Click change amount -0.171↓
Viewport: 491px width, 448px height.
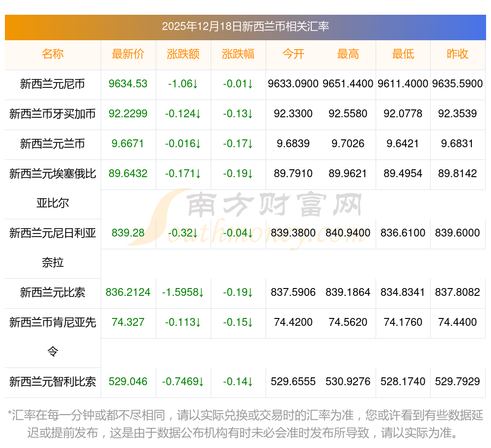[x=183, y=173]
